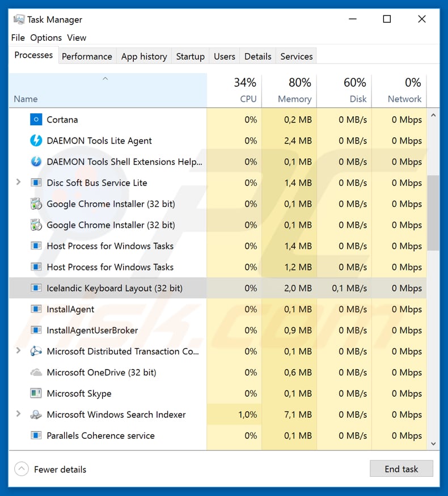Viewport: 448px width, 496px height.
Task: Click the 1,0% CPU value
Action: [247, 414]
